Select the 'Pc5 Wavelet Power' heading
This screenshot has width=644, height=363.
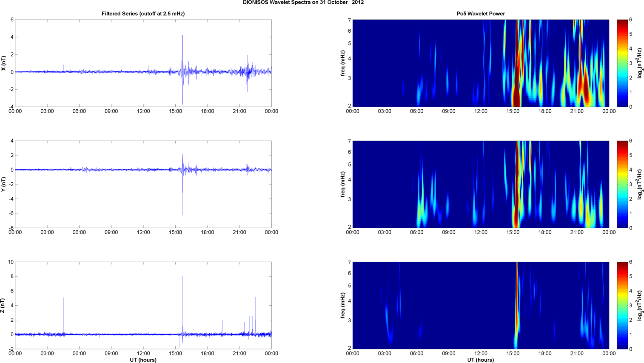point(481,14)
